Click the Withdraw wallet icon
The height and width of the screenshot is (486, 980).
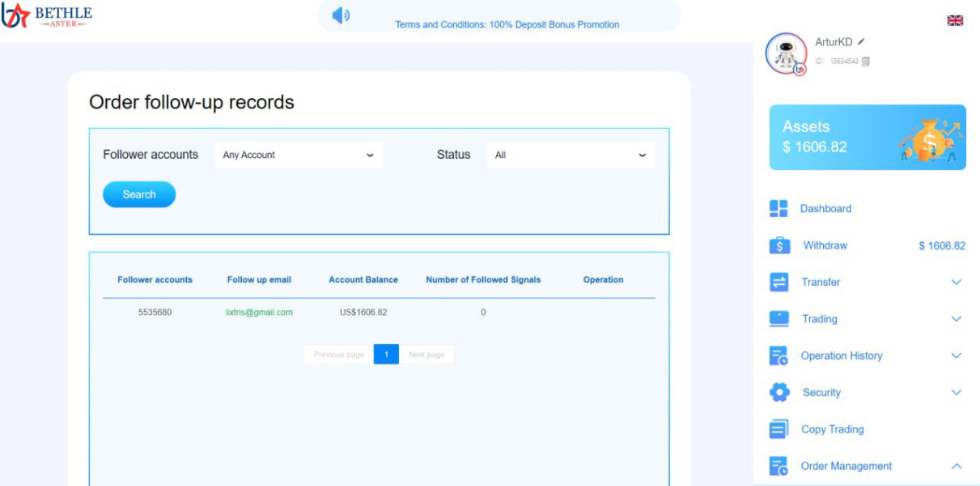coord(779,245)
